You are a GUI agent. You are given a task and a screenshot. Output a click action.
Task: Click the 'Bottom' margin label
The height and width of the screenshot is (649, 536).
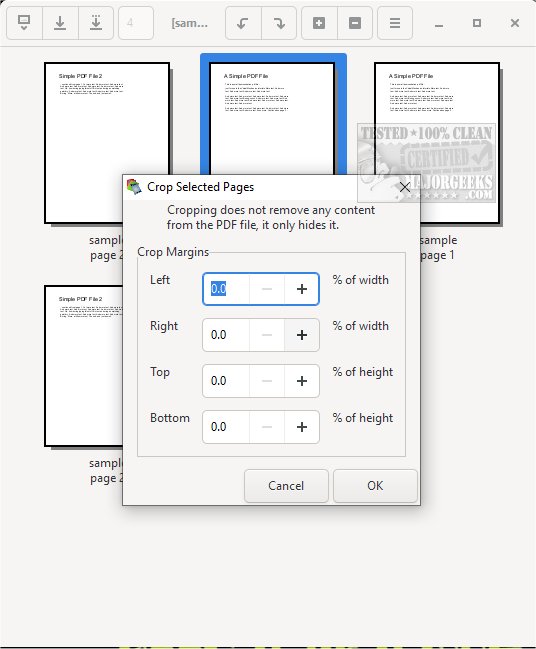coord(170,418)
